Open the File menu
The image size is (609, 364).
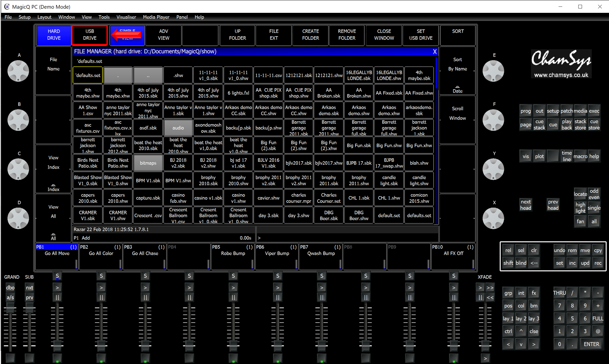[8, 17]
